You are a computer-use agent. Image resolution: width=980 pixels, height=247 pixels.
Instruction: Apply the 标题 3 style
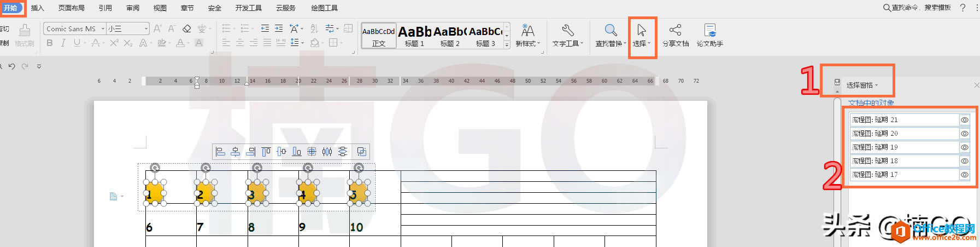pyautogui.click(x=485, y=36)
